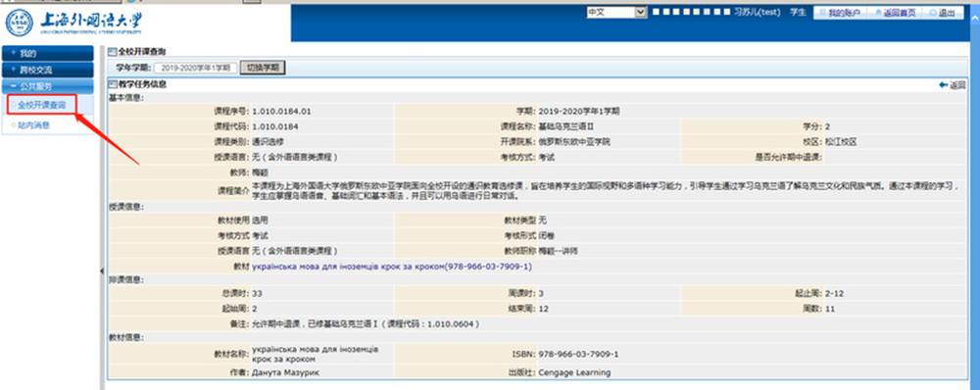This screenshot has width=980, height=390.
Task: Click the panel icon beside 教学任务信息 heading
Action: pyautogui.click(x=113, y=84)
